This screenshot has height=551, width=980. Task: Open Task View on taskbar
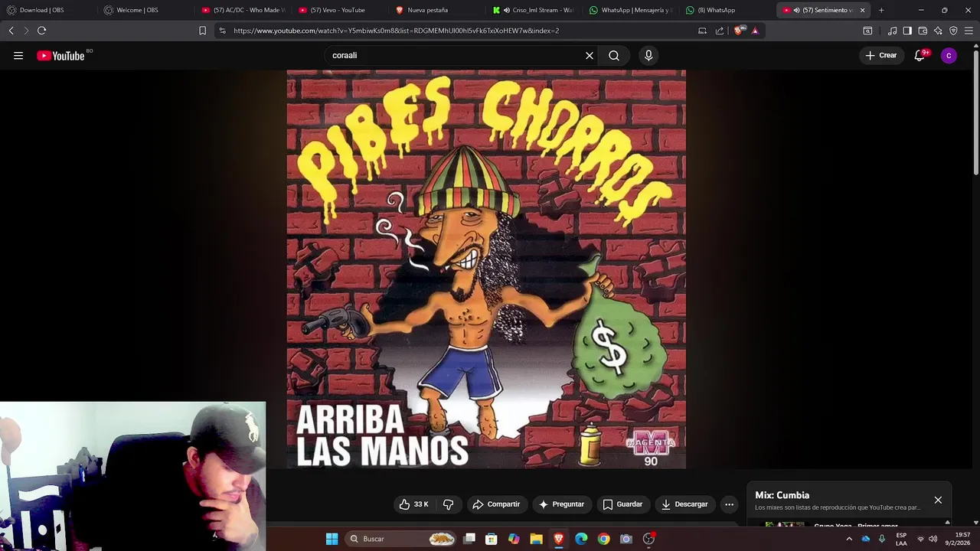click(469, 539)
